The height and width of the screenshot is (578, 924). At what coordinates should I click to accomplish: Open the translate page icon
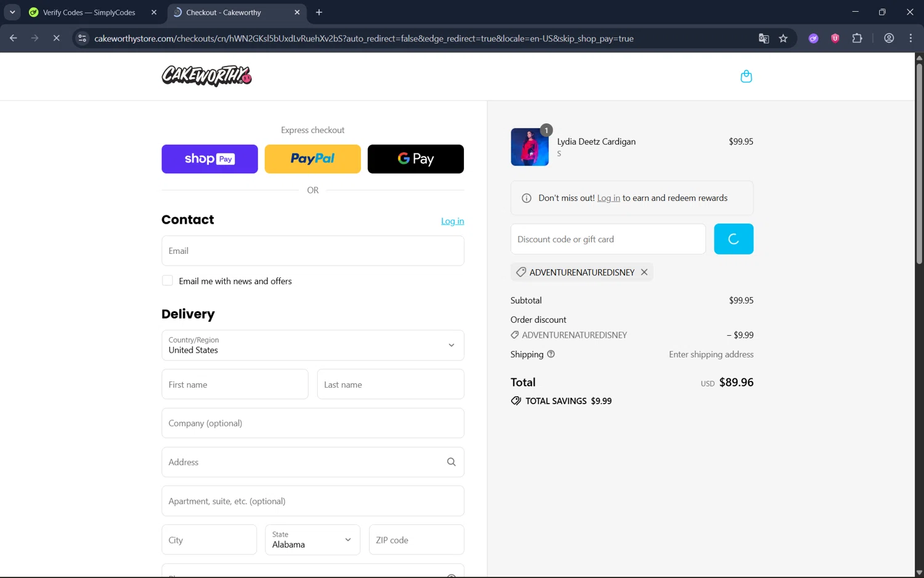point(764,38)
